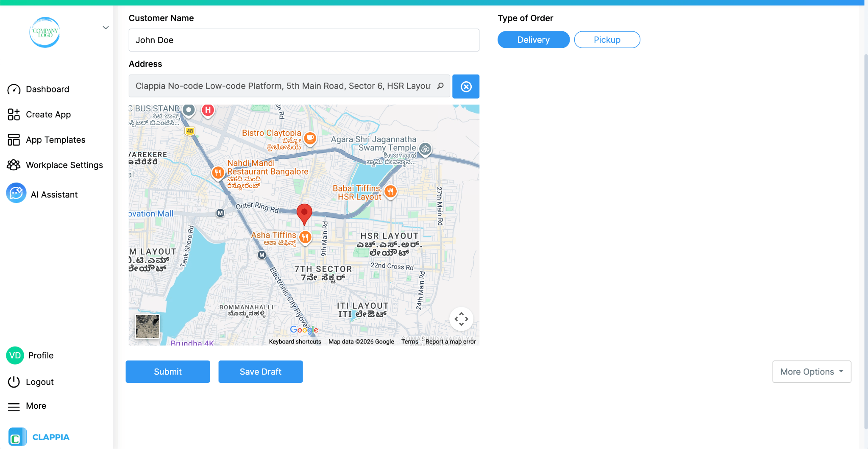
Task: Select Delivery order type
Action: click(534, 40)
